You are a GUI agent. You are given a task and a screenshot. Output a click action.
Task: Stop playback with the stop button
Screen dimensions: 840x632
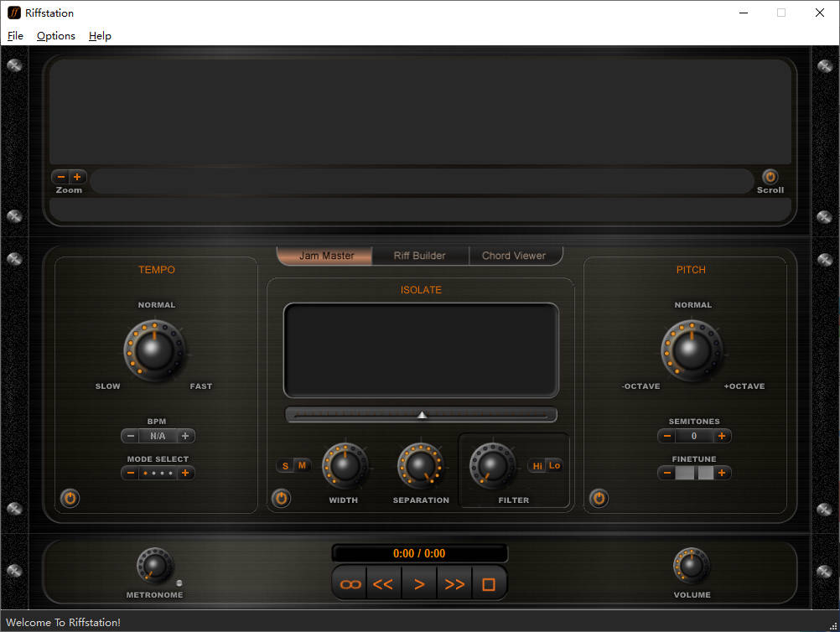(x=489, y=584)
